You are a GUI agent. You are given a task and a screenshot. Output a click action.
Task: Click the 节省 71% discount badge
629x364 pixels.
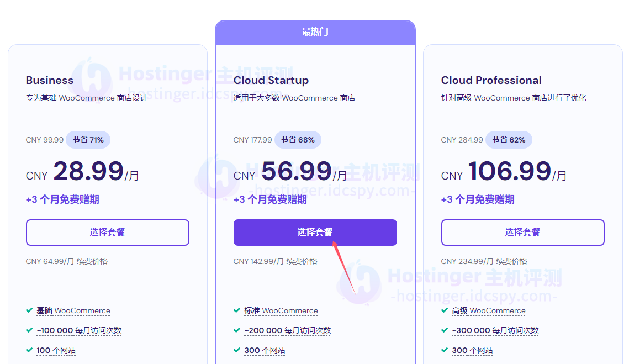pos(88,140)
